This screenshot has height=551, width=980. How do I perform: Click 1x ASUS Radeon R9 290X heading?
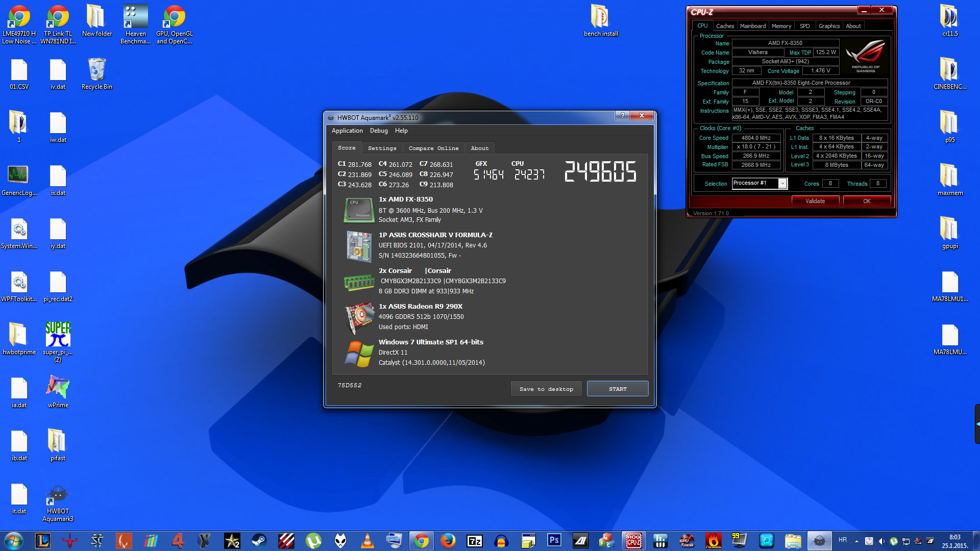tap(421, 306)
